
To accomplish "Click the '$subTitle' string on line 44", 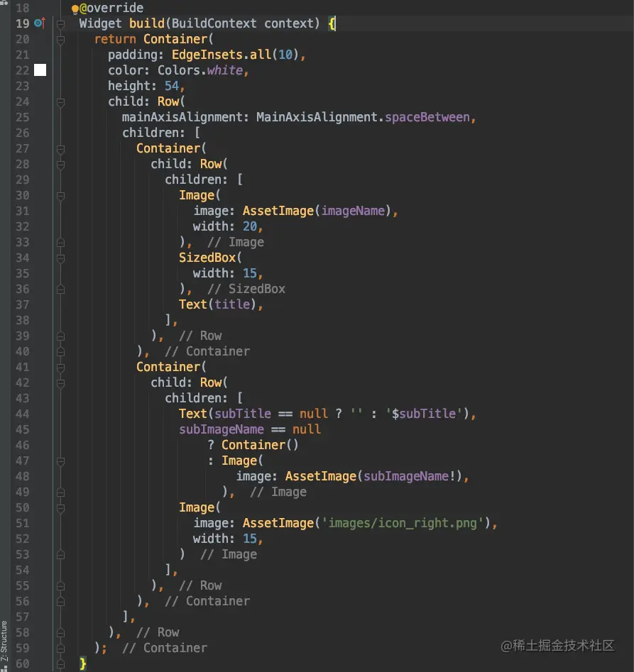I will 424,414.
